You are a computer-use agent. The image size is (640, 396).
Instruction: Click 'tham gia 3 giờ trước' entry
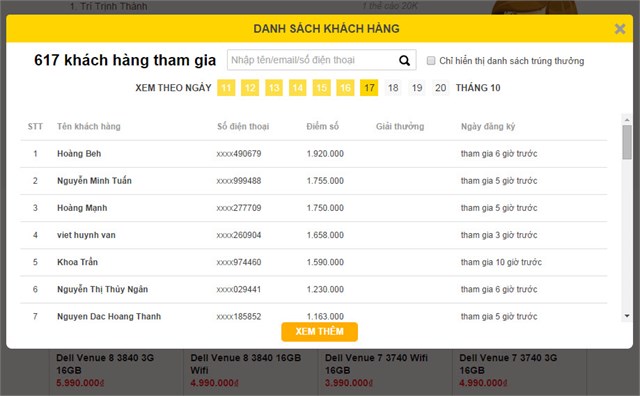point(499,235)
